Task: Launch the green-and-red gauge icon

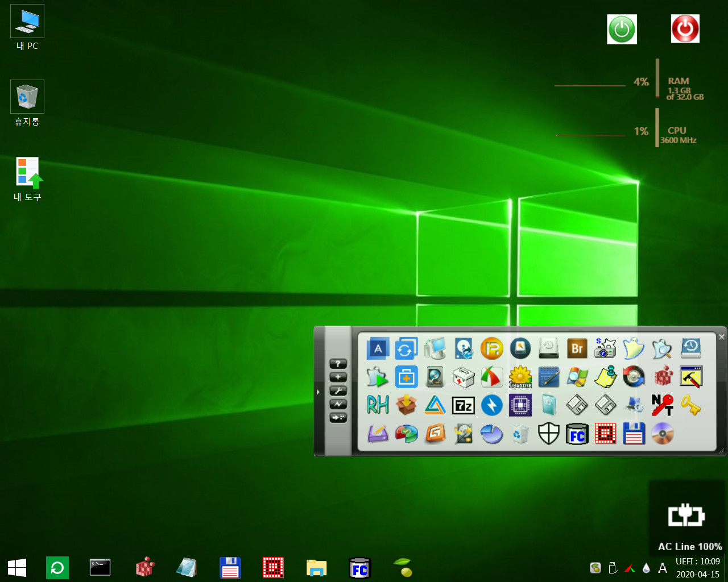Action: [x=491, y=377]
